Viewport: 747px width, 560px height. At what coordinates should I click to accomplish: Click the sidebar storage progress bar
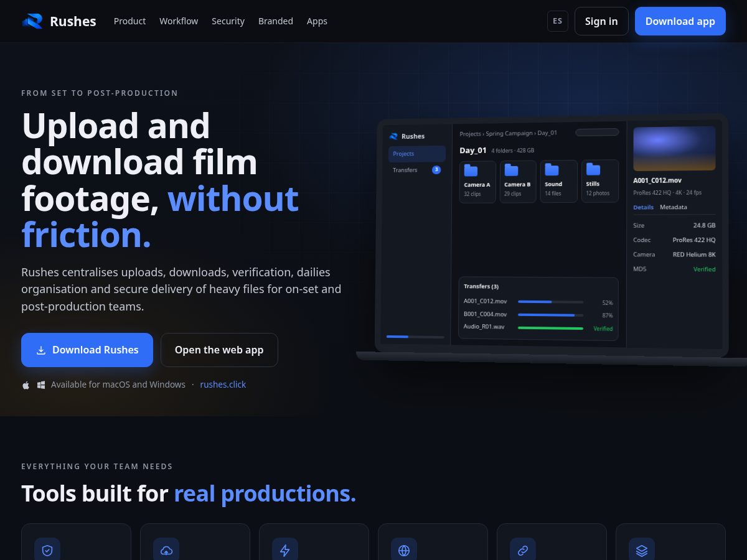[x=415, y=337]
